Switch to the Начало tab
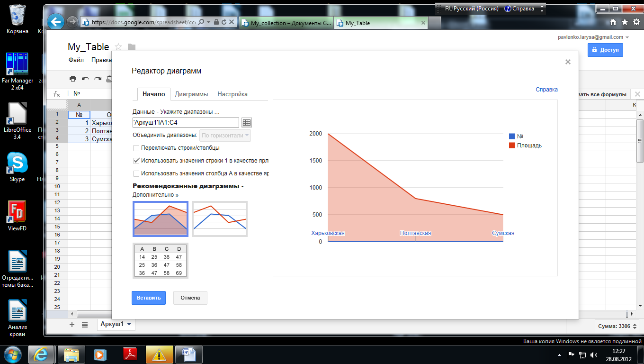The width and height of the screenshot is (644, 364). point(154,94)
